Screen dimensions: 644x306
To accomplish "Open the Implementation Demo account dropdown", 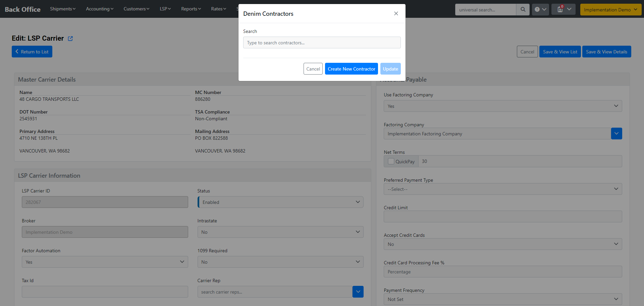I will (611, 10).
